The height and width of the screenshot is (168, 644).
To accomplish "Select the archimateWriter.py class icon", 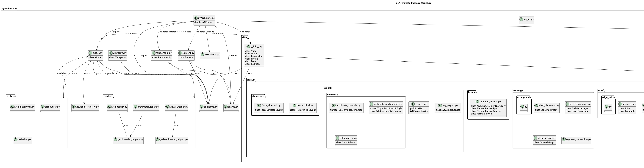I will pyautogui.click(x=12, y=107).
